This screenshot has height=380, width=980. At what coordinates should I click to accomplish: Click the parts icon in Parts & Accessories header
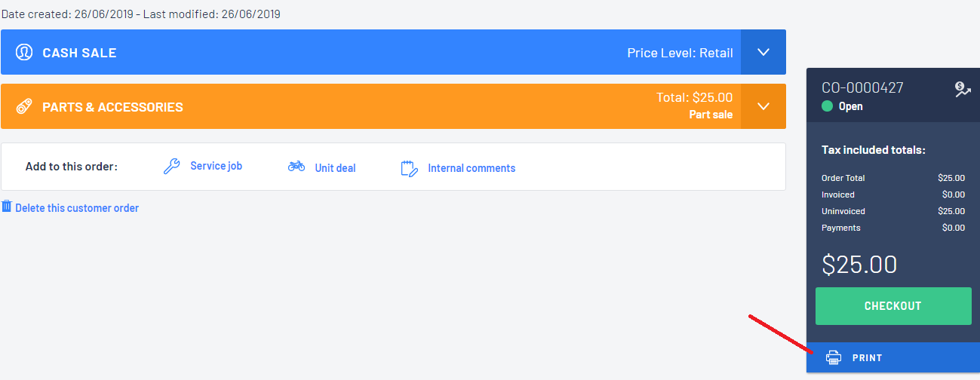pos(24,106)
